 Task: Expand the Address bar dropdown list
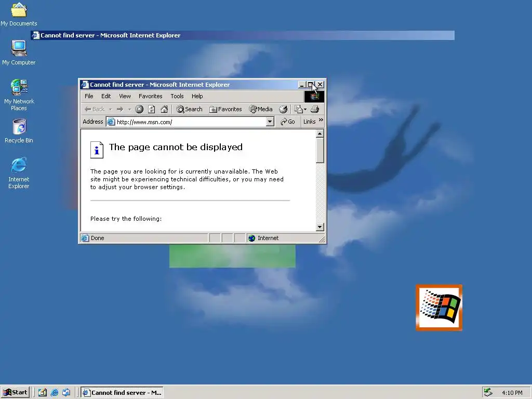[x=270, y=122]
